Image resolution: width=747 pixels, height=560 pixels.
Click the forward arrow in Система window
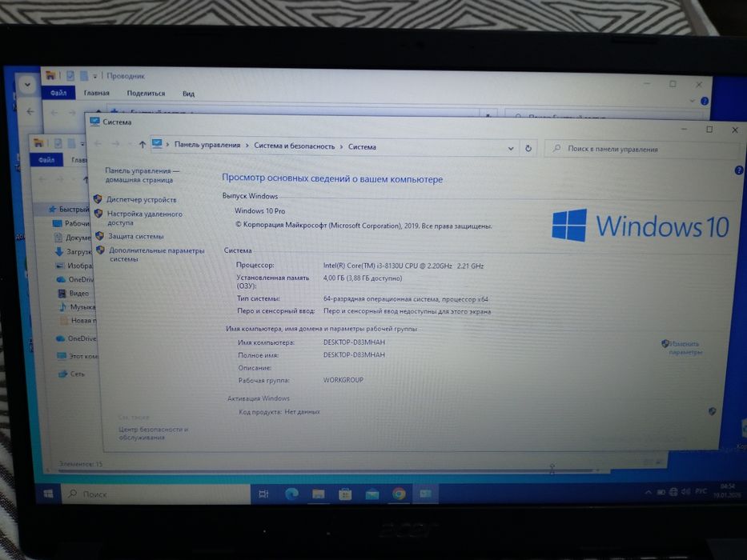click(116, 143)
